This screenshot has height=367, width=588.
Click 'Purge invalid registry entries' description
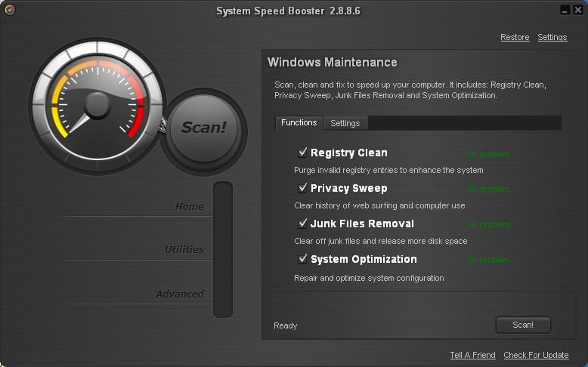[388, 170]
